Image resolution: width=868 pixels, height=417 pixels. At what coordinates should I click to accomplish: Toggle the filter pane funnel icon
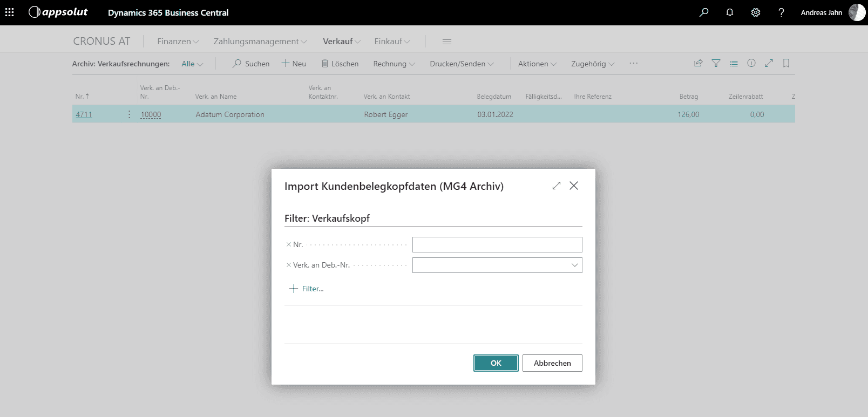coord(716,63)
